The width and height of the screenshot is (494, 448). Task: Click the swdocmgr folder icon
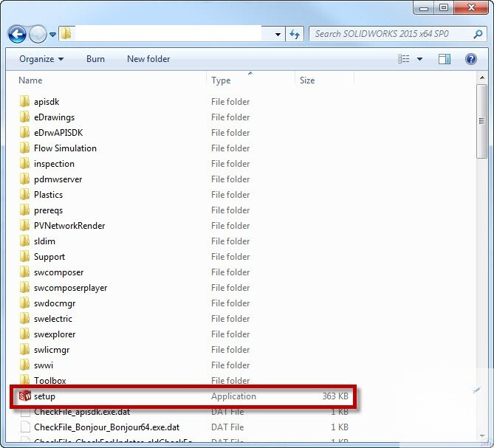coord(24,303)
